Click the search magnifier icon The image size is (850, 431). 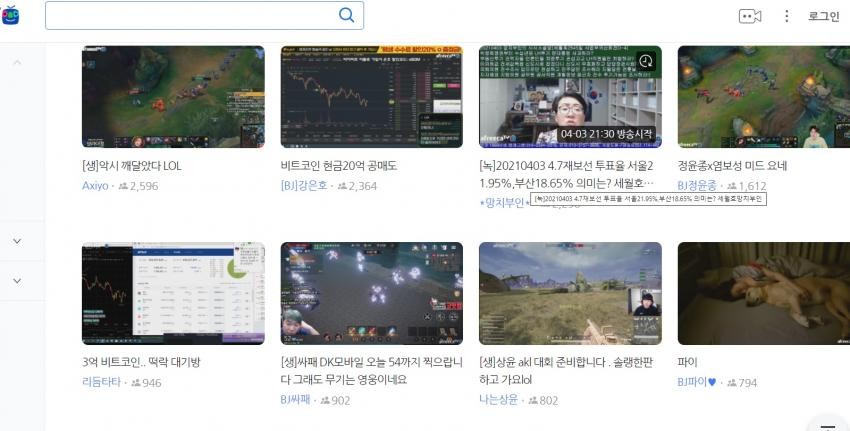coord(346,15)
